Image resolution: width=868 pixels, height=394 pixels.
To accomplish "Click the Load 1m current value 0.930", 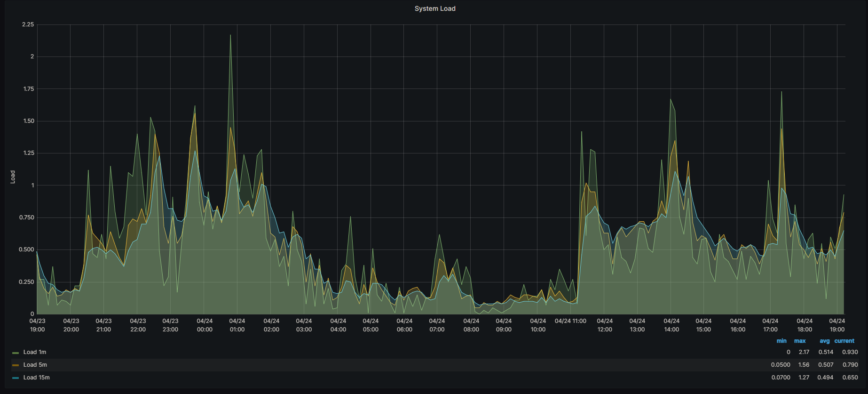I will point(850,352).
